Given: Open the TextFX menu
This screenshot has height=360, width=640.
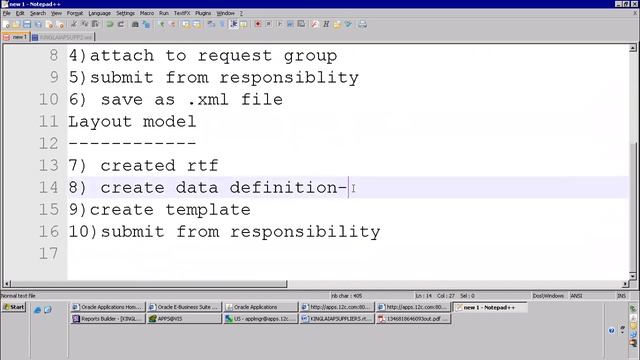Looking at the screenshot, I should (x=182, y=13).
